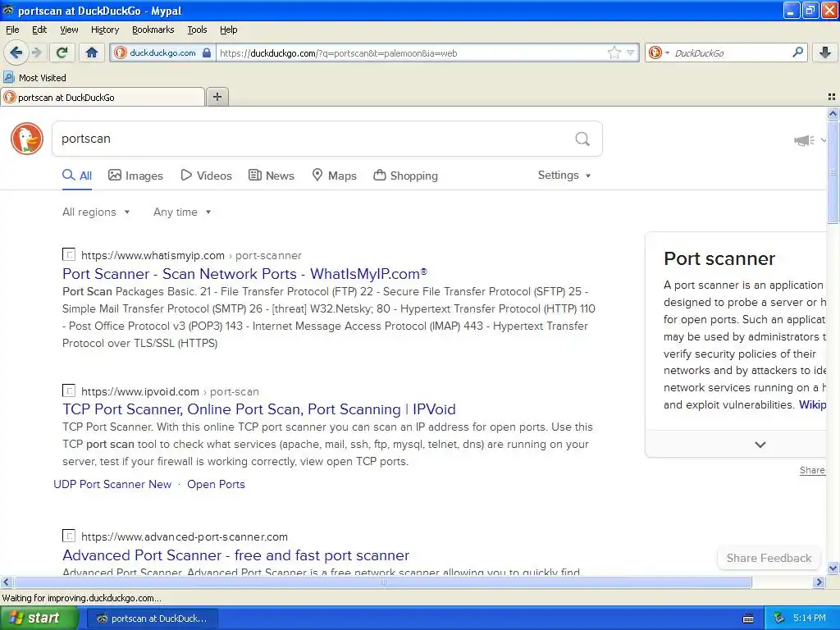Click the browser URL address field
The width and height of the screenshot is (840, 630).
tap(411, 52)
